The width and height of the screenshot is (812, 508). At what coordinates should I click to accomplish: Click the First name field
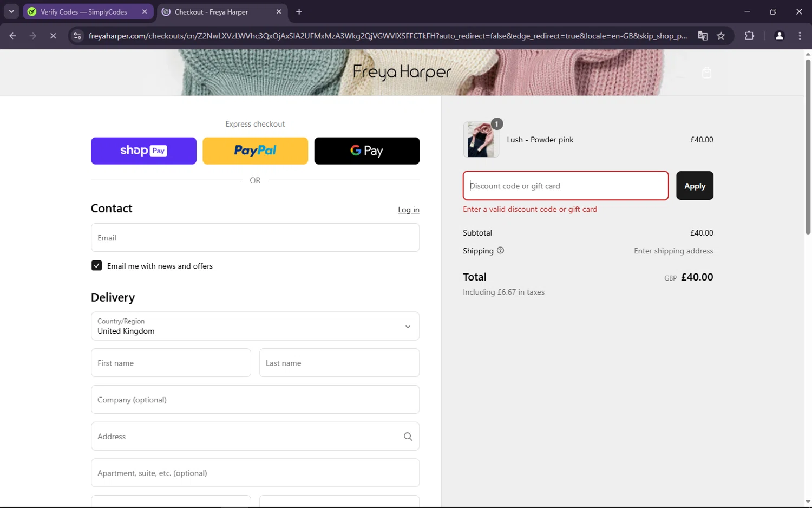(171, 363)
